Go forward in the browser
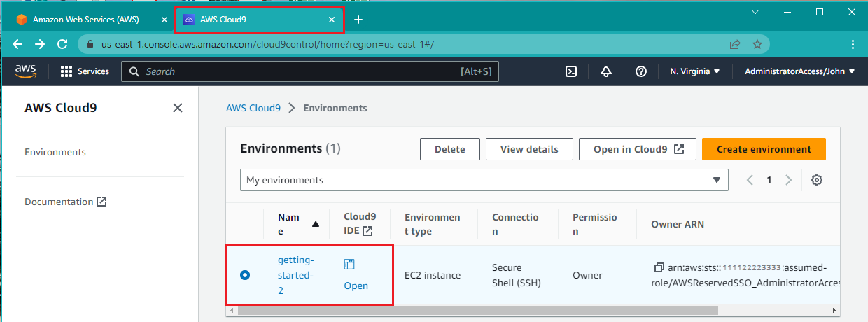The width and height of the screenshot is (868, 322). (x=40, y=44)
